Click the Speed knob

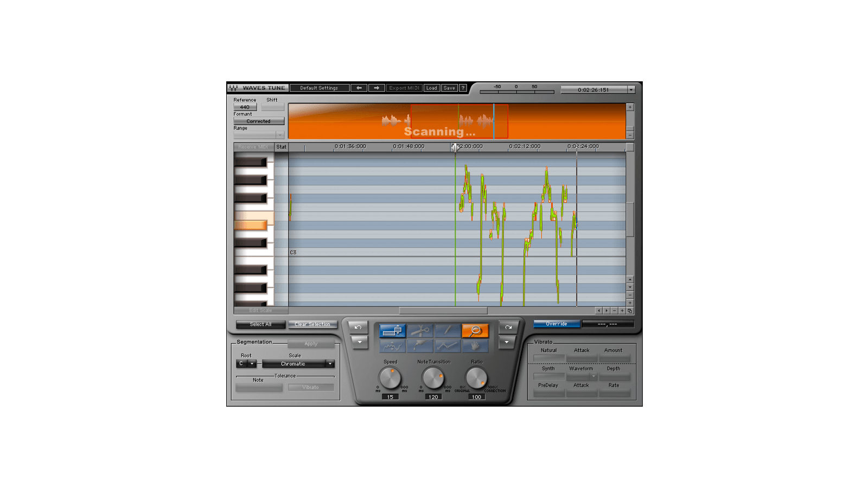point(390,378)
